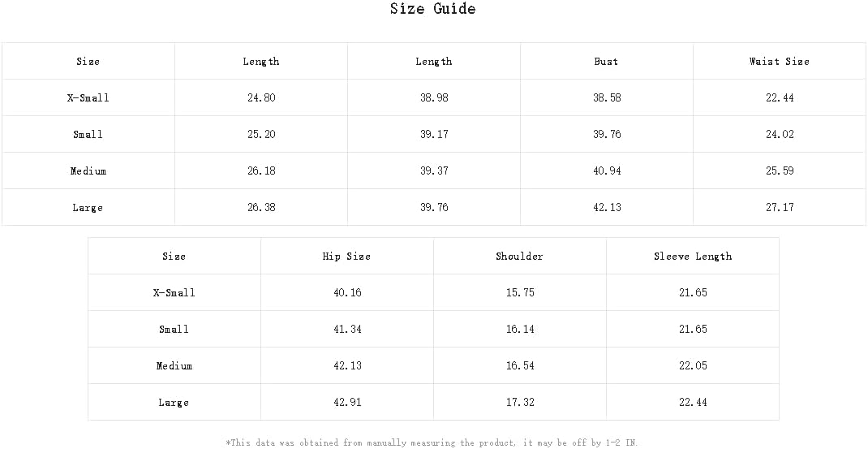The image size is (868, 449).
Task: Click the 26.18 Medium length cell
Action: pos(261,171)
